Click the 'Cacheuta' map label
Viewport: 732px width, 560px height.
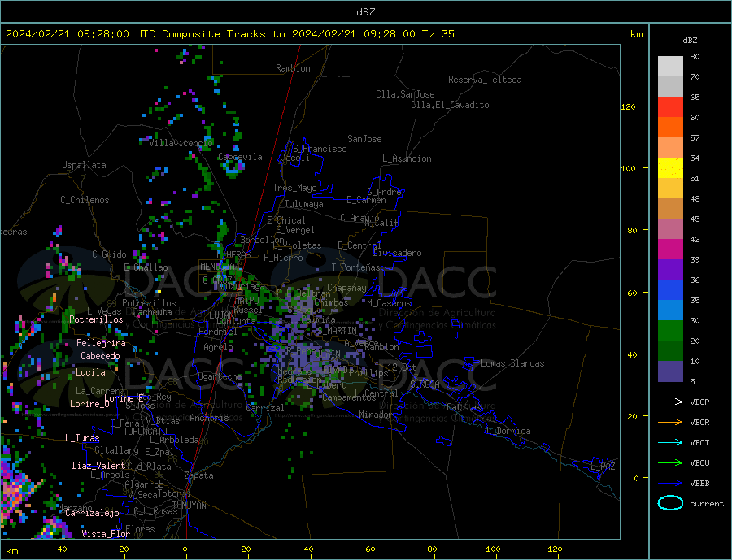(x=152, y=312)
